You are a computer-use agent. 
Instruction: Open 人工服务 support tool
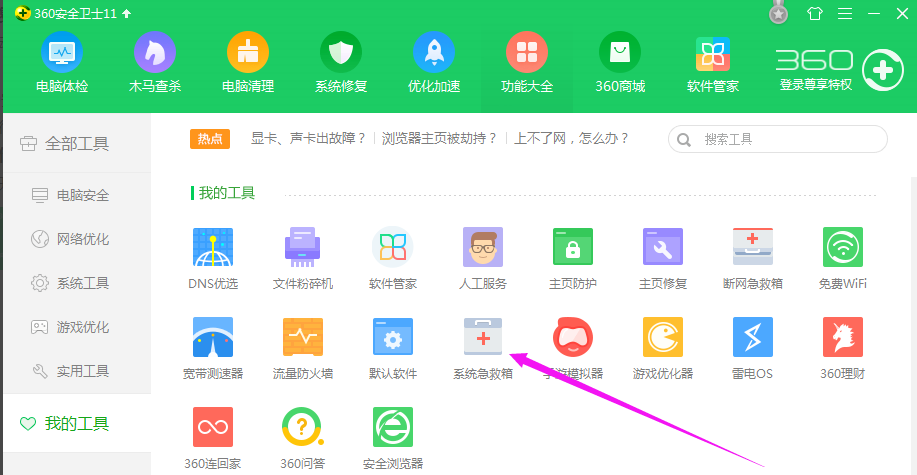pyautogui.click(x=483, y=259)
